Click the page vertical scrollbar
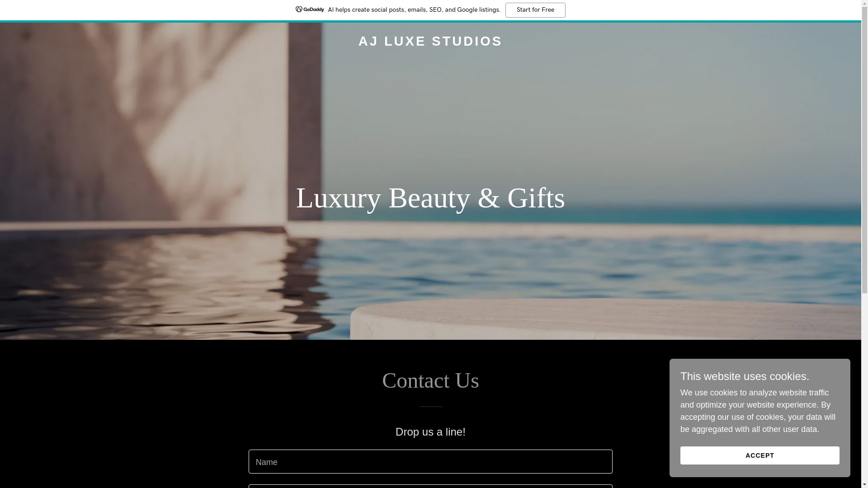Screen dimensions: 868x488 pos(864,244)
